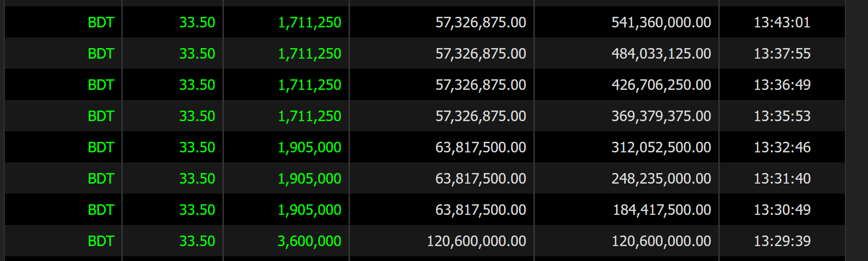Select the 13:31:40 time cell
This screenshot has width=868, height=261.
(x=782, y=178)
